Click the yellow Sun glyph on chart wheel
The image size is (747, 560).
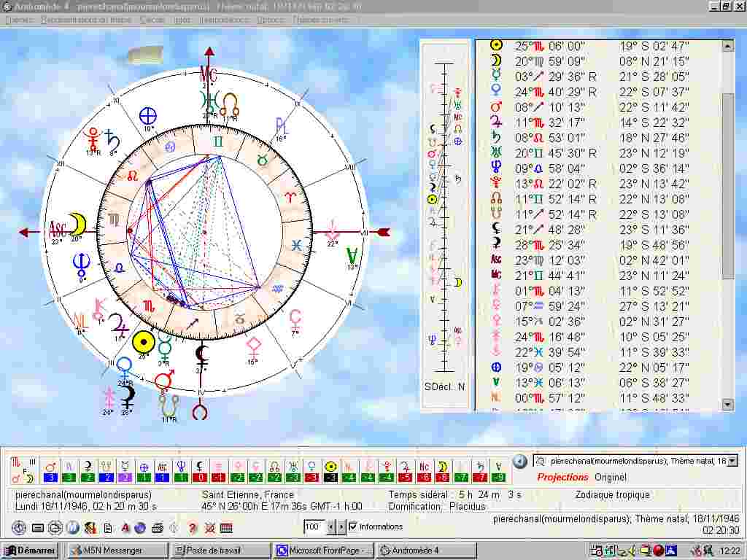[144, 342]
